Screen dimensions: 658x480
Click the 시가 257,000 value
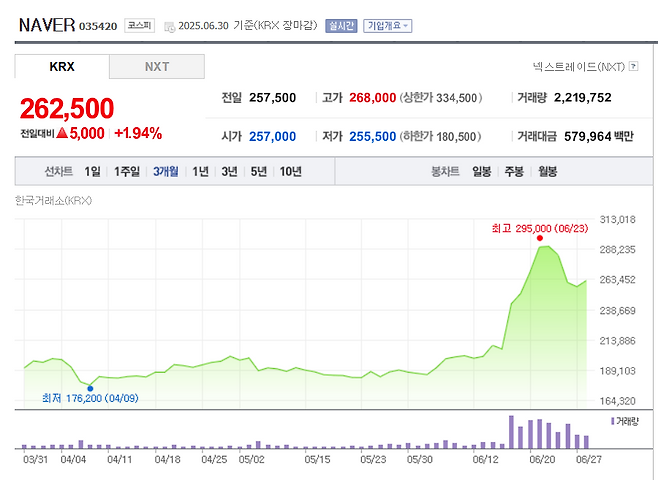[x=272, y=136]
